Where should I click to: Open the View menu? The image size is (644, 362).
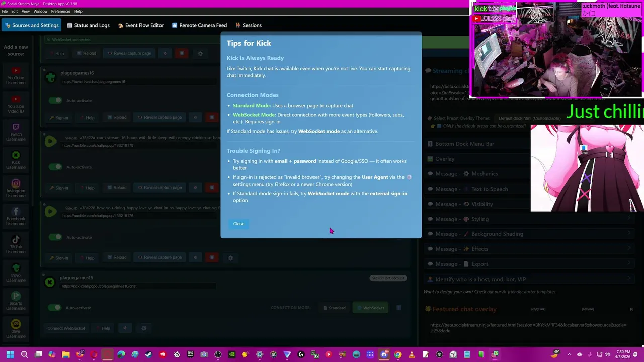[x=26, y=11]
